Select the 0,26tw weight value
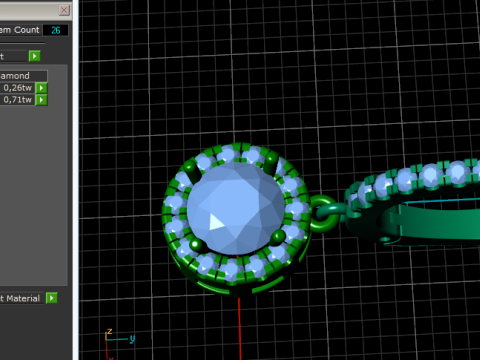This screenshot has height=360, width=480. pos(17,88)
